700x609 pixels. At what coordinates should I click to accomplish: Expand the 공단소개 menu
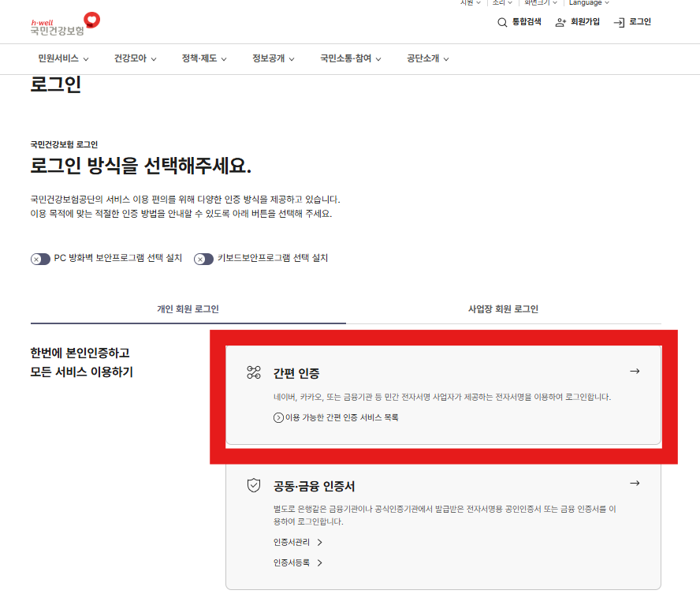pos(428,58)
